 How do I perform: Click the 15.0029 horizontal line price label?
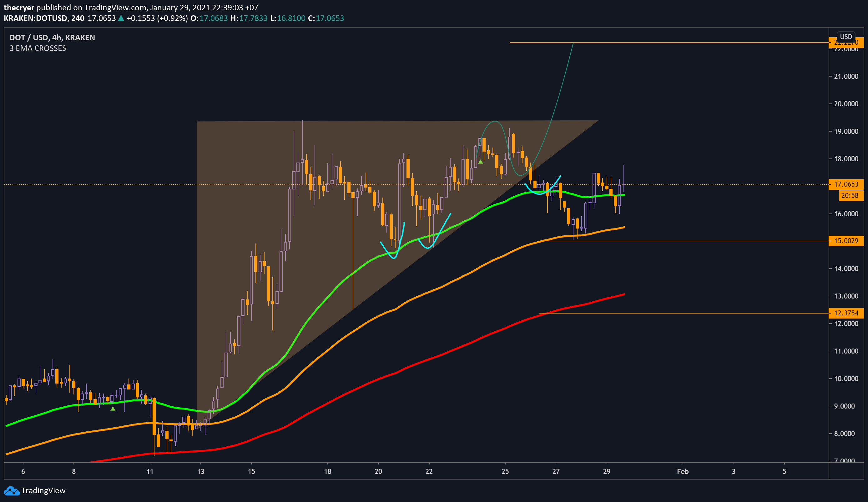(x=846, y=241)
